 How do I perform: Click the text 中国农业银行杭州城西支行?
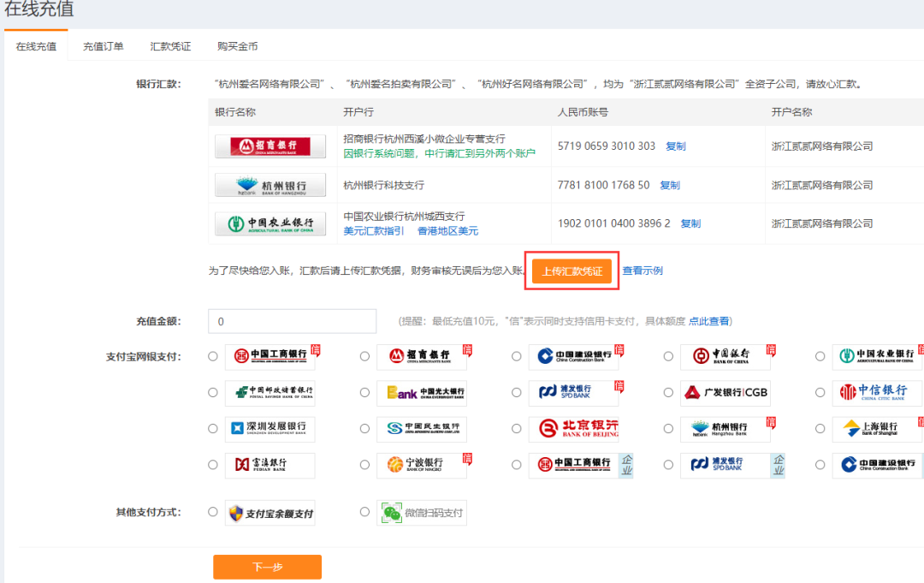coord(404,217)
